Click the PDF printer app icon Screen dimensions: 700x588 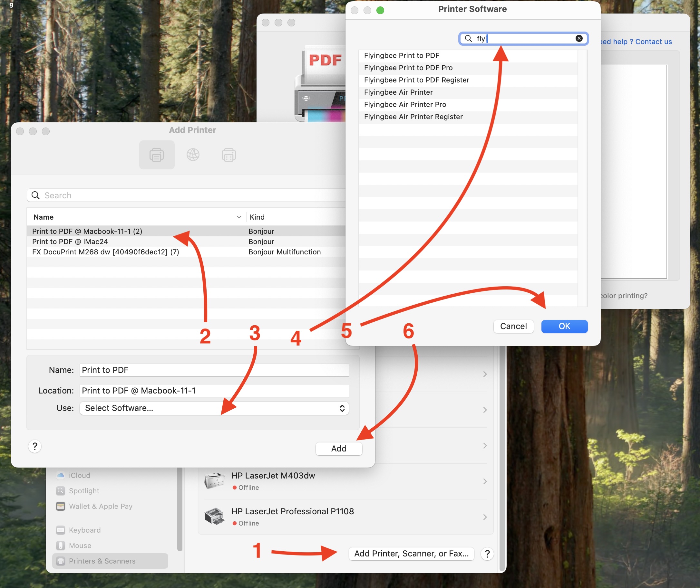320,84
